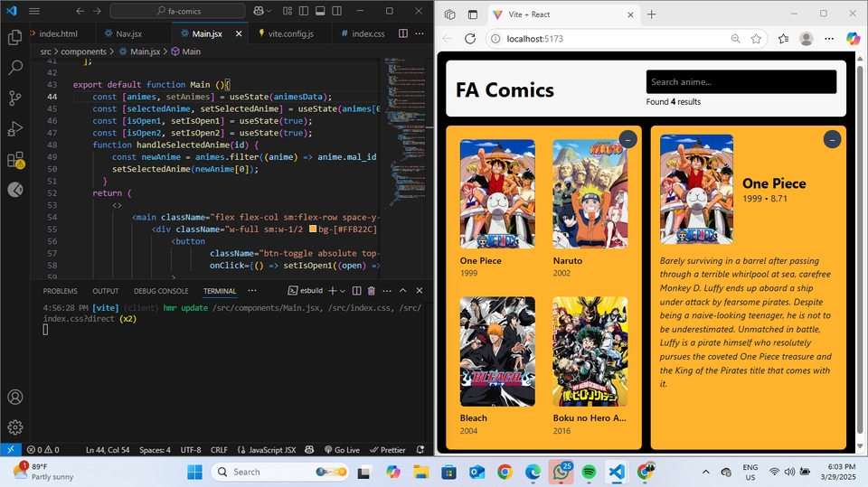Screen dimensions: 868x487
Task: Toggle the bottom panel in VS Code title bar
Action: tap(320, 11)
